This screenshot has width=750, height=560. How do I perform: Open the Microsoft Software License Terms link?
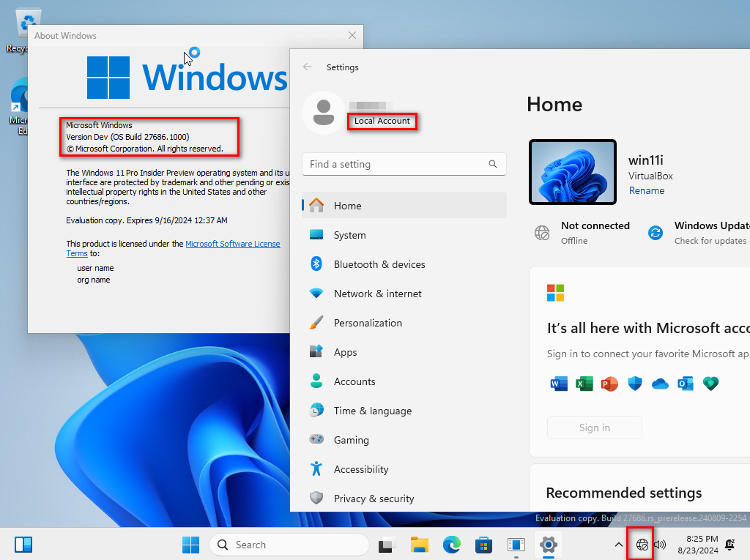pyautogui.click(x=232, y=244)
